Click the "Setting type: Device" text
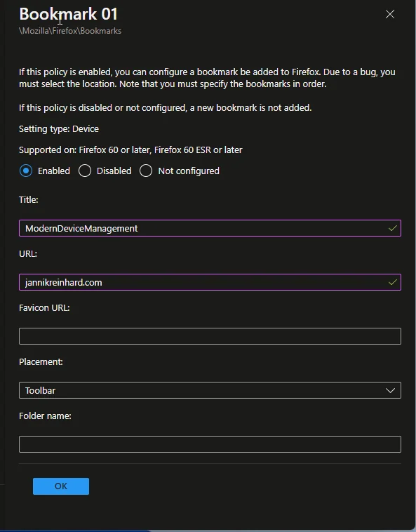This screenshot has height=532, width=416. tap(59, 129)
